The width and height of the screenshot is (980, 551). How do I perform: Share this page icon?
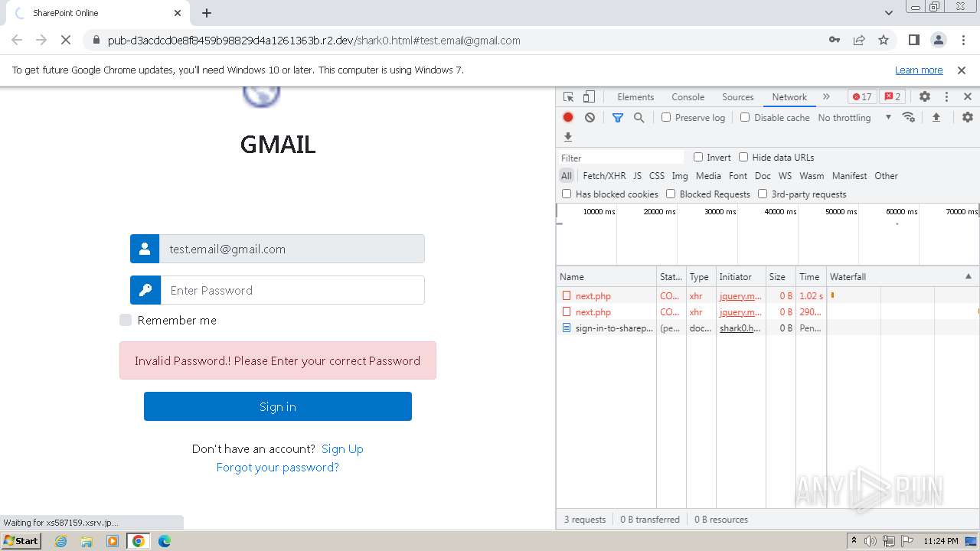(859, 41)
